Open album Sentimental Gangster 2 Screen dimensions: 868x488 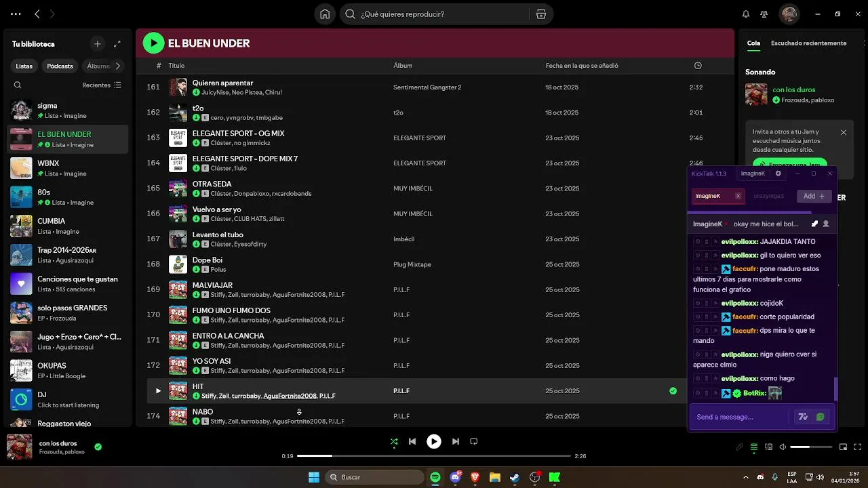click(427, 87)
